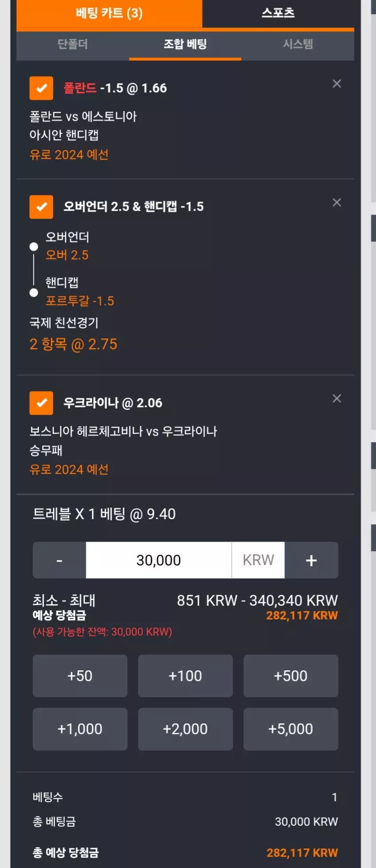Screen dimensions: 376x868
Task: Select the 조합 베팅 tab
Action: coord(185,44)
